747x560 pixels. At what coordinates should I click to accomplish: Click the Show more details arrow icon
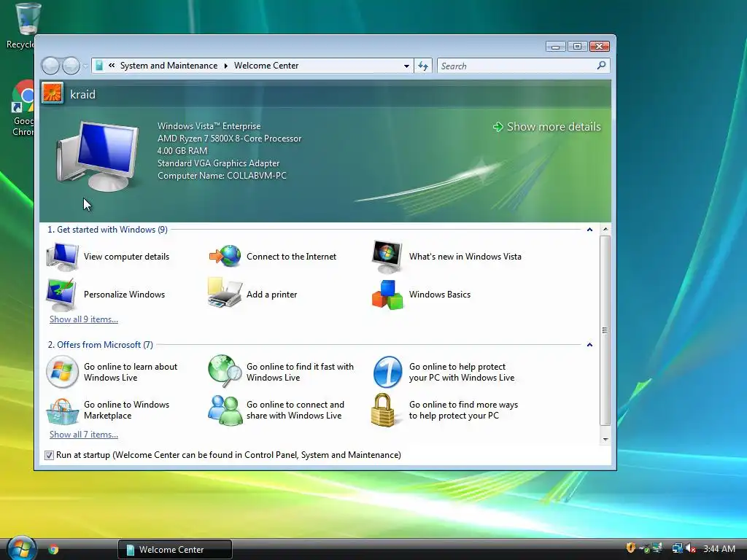coord(498,127)
